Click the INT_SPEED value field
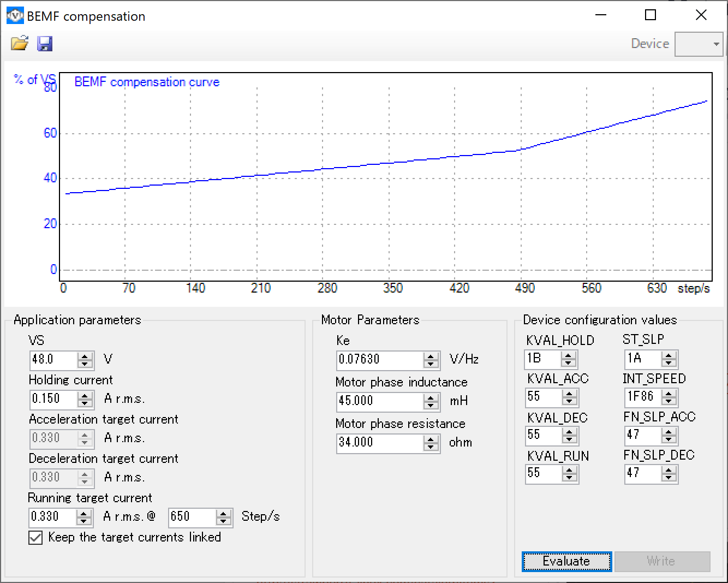 pyautogui.click(x=643, y=397)
